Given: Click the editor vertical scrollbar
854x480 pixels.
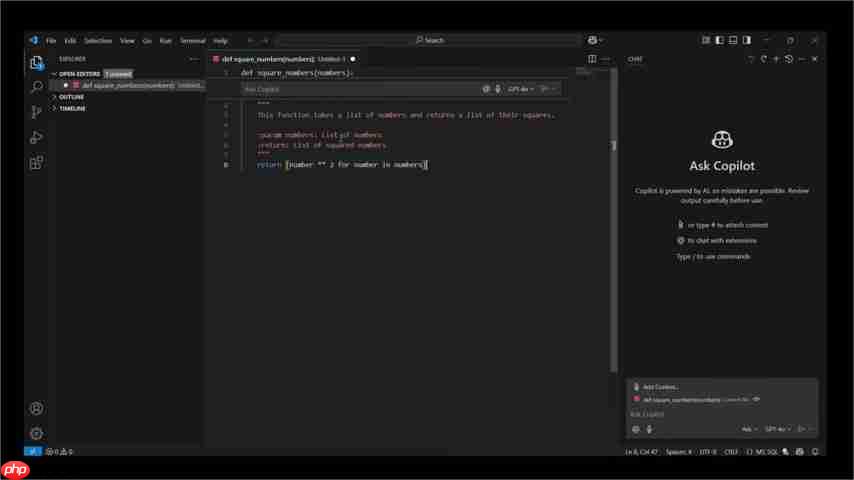Looking at the screenshot, I should click(x=614, y=220).
